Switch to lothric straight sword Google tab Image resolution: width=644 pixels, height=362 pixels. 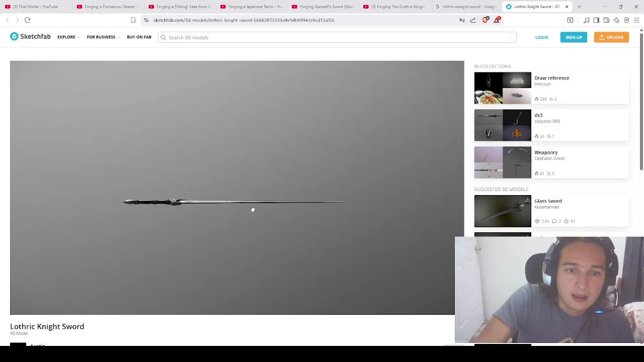(466, 7)
